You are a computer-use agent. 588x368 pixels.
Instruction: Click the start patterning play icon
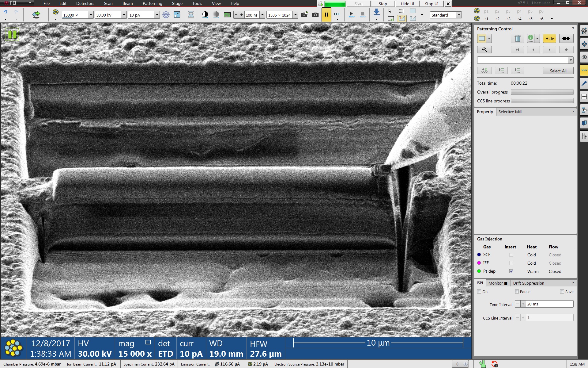click(x=351, y=15)
